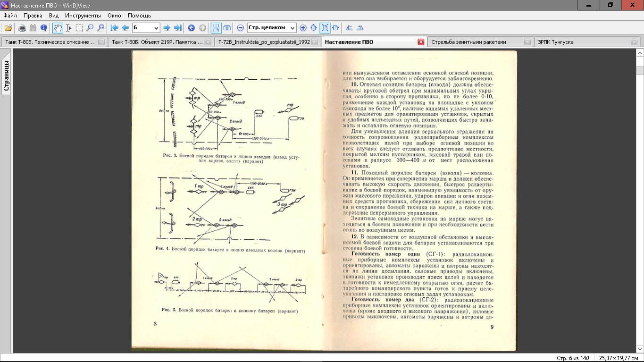Rotate the page clockwise
Screen dimensions: 644x362
coord(360,28)
